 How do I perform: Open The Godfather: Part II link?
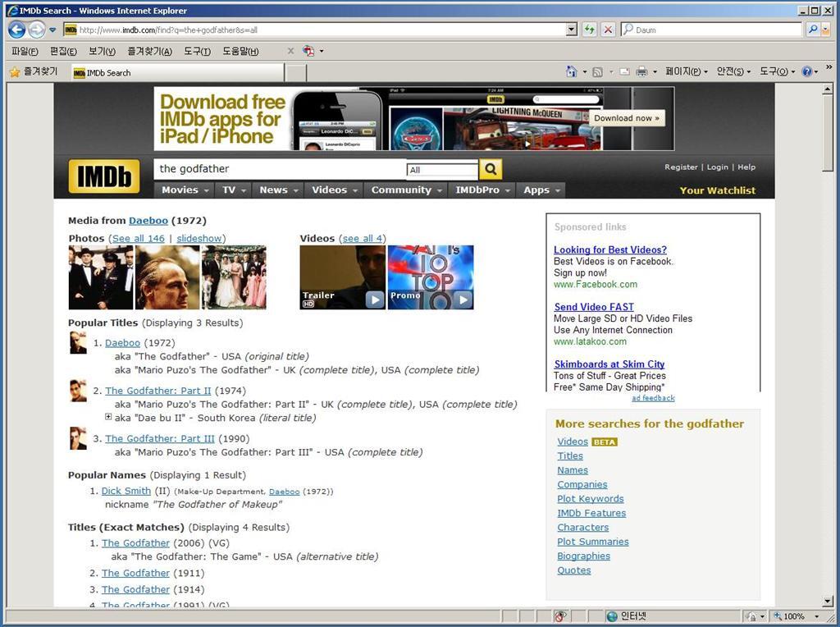pos(157,391)
